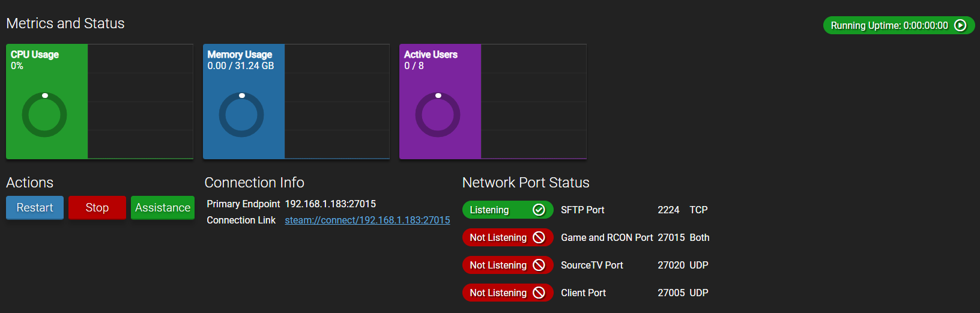Select the Not Listening badge for SourceTV
The height and width of the screenshot is (313, 980).
point(498,265)
